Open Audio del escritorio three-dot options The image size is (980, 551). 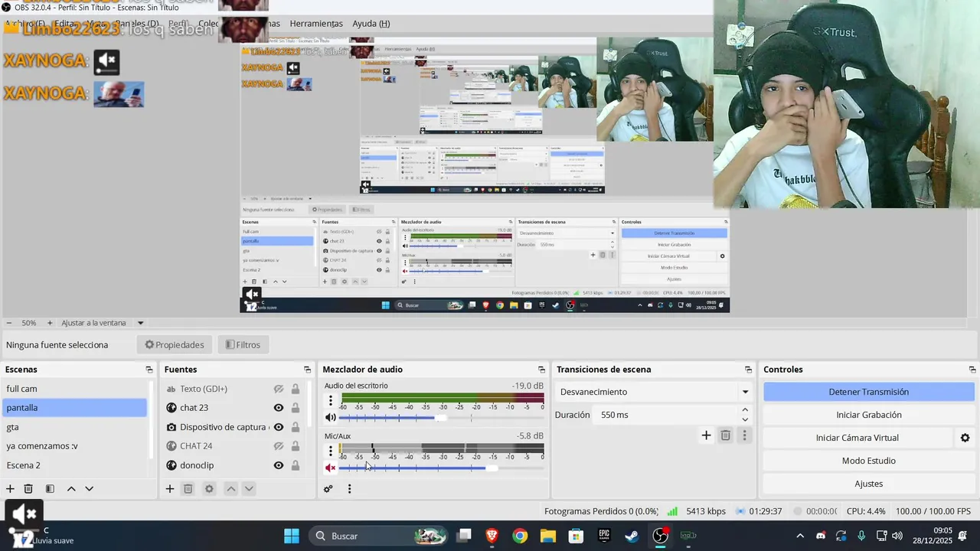pos(331,400)
